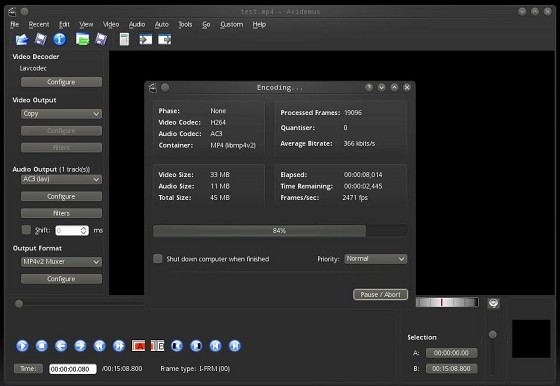Jump to next keyframe

click(119, 346)
